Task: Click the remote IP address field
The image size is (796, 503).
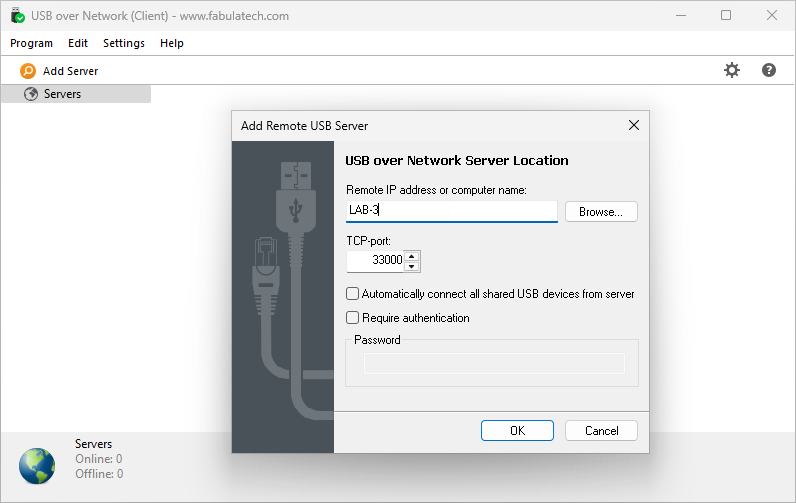Action: [x=451, y=211]
